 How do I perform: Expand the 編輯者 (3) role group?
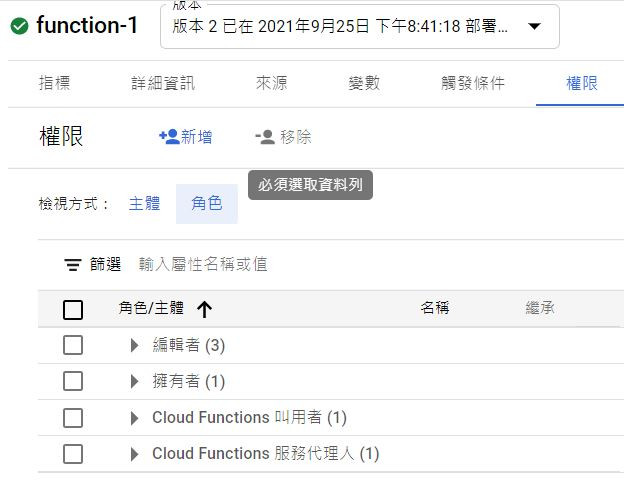pyautogui.click(x=135, y=345)
